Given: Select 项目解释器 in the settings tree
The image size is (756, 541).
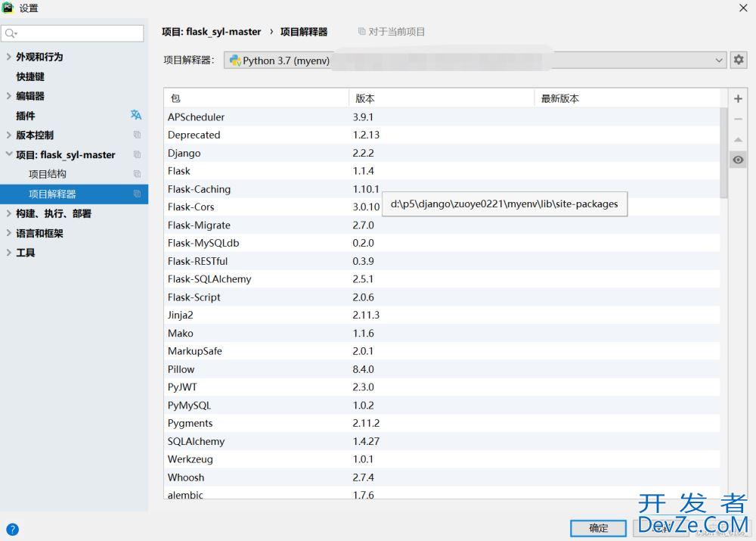Looking at the screenshot, I should [x=74, y=194].
